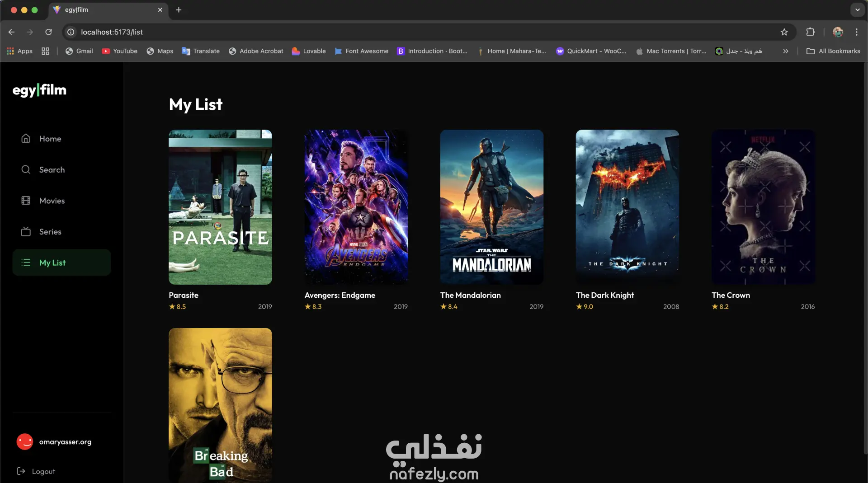Reload the current page
Screen dimensions: 868x483
tap(48, 32)
